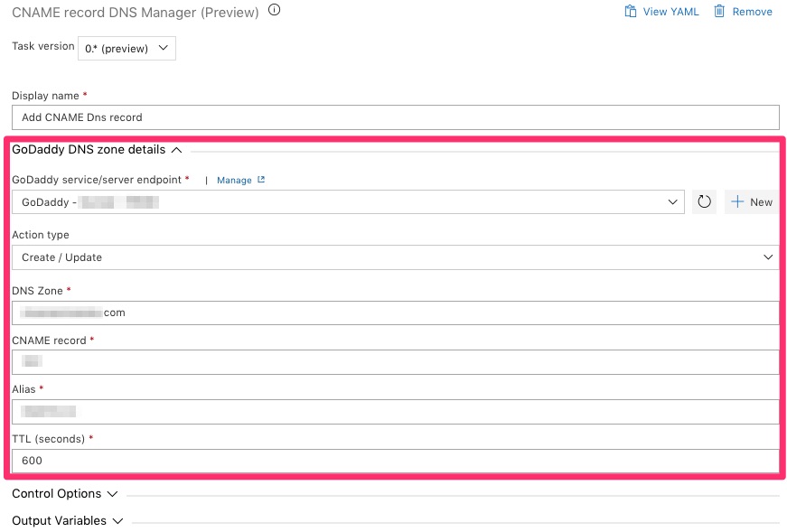Open the Action type dropdown
The height and width of the screenshot is (532, 787).
(x=396, y=257)
